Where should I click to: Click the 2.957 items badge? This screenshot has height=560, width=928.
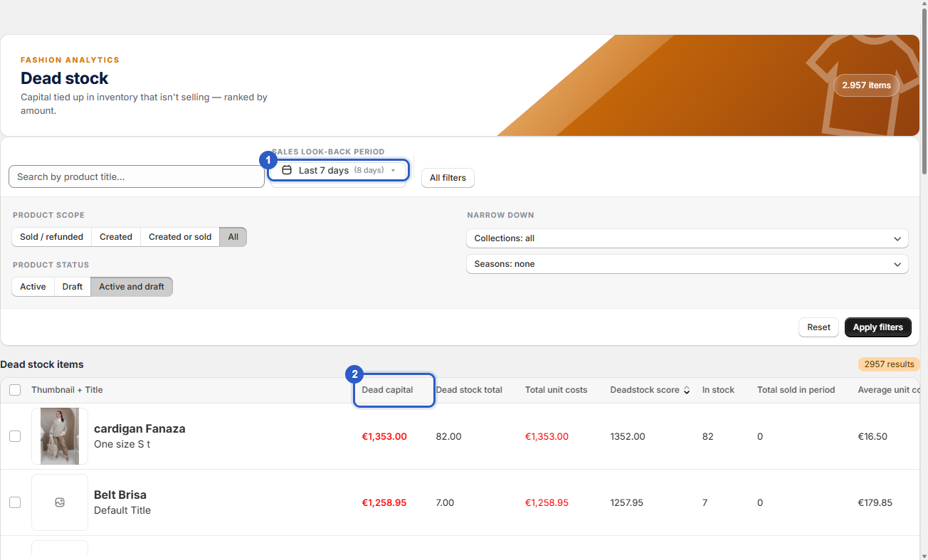click(x=866, y=85)
